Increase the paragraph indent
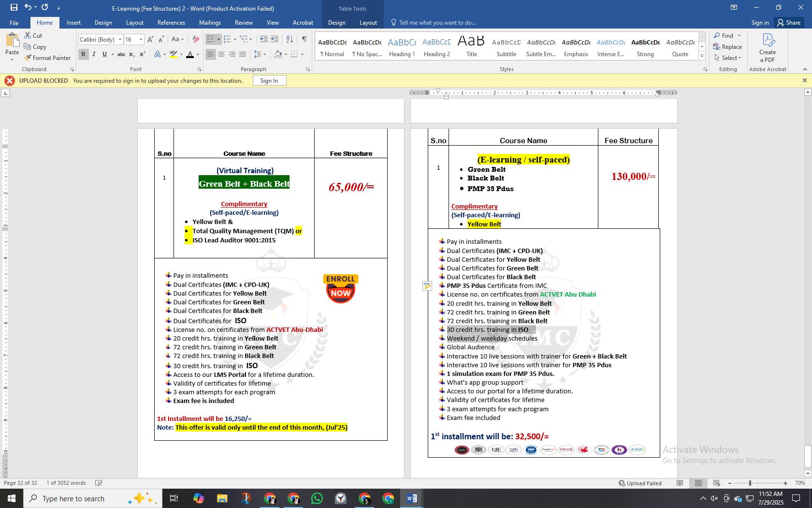Viewport: 812px width, 508px height. click(275, 39)
